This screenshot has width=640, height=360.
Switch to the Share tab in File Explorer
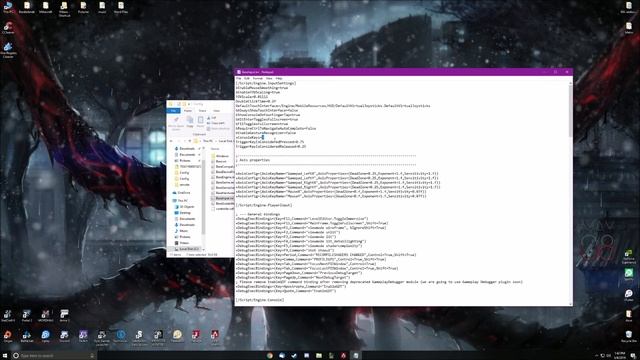point(202,111)
